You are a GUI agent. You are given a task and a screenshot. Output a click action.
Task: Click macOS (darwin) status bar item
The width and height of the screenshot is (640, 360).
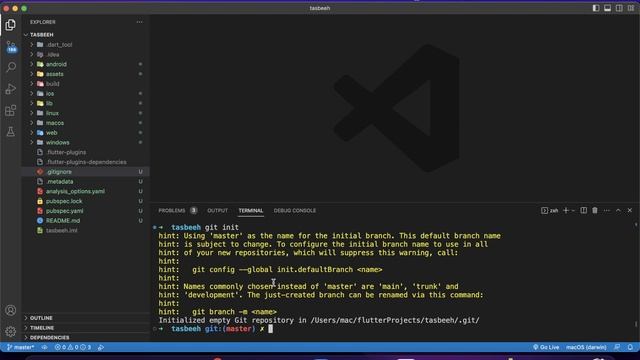586,347
